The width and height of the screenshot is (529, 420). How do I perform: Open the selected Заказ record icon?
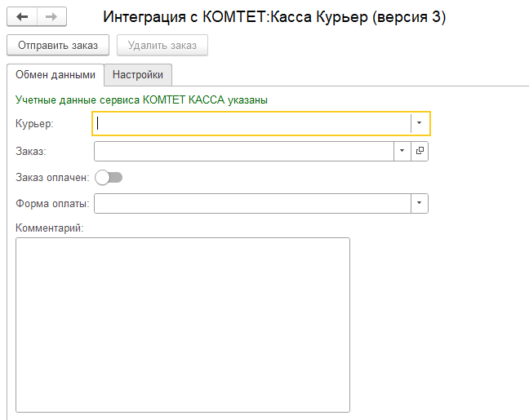420,151
